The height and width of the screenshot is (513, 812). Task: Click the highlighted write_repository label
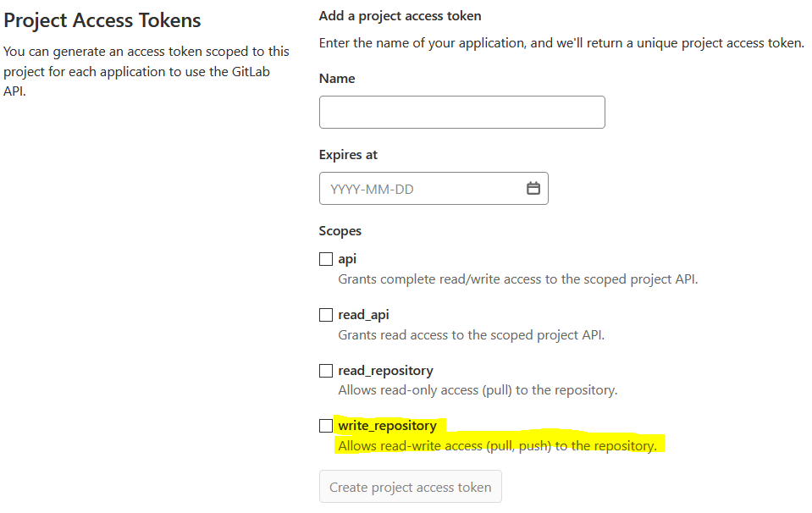[x=388, y=426]
